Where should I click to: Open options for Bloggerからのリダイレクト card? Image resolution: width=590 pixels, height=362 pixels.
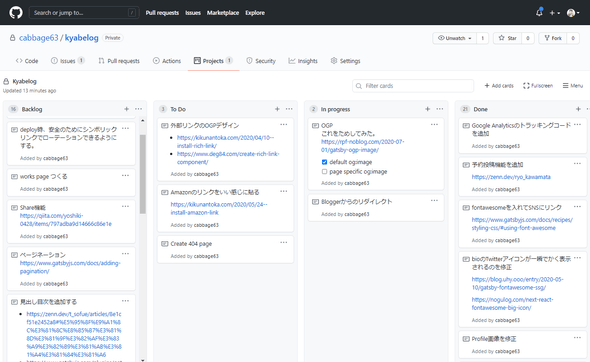point(434,201)
